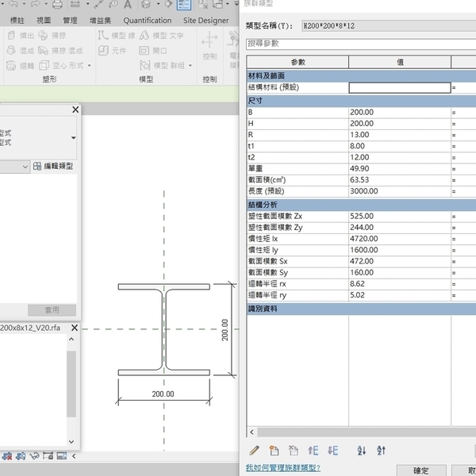This screenshot has width=476, height=476.
Task: Click the Delete Parameter icon
Action: click(x=294, y=451)
